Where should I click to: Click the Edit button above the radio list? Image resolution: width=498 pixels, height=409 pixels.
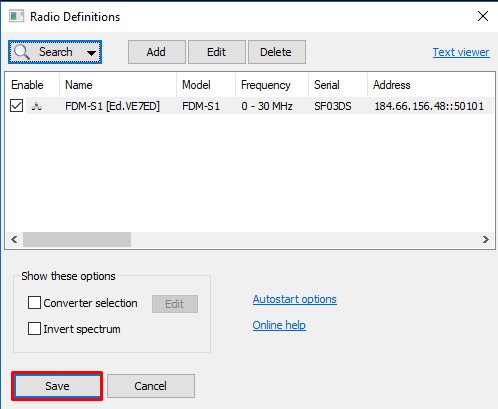[x=217, y=52]
